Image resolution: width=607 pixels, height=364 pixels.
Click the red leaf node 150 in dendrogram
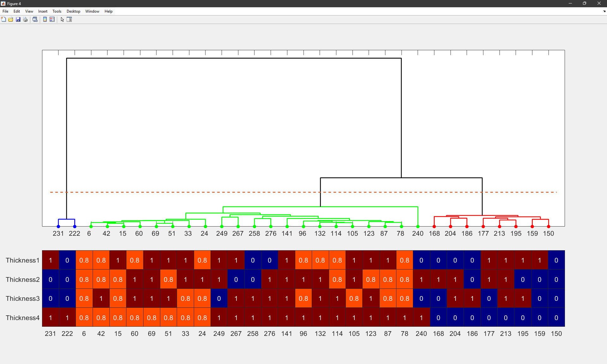click(x=549, y=227)
